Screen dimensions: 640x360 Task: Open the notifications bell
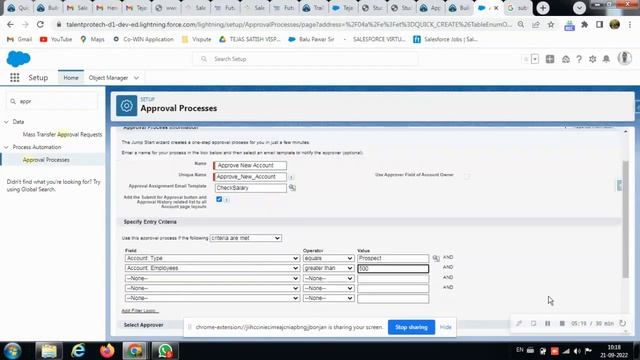606,59
